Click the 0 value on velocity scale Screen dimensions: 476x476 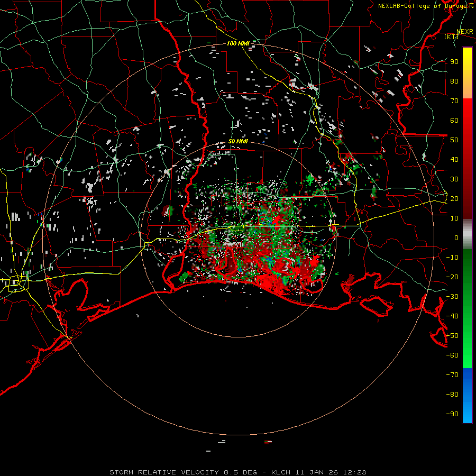pos(456,237)
